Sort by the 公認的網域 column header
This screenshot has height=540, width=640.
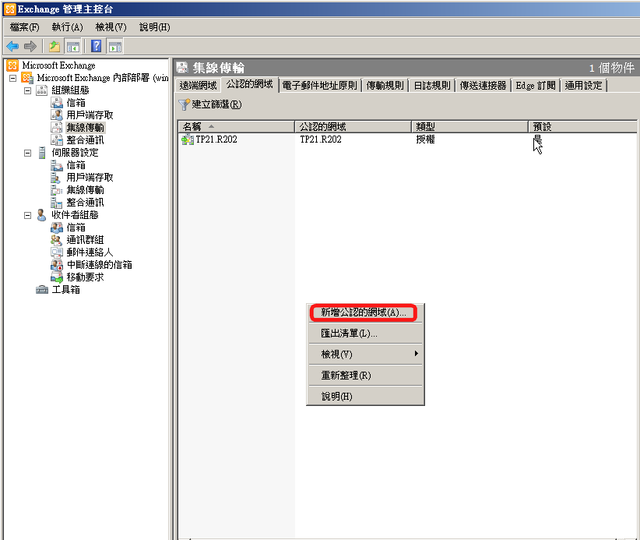click(x=353, y=127)
